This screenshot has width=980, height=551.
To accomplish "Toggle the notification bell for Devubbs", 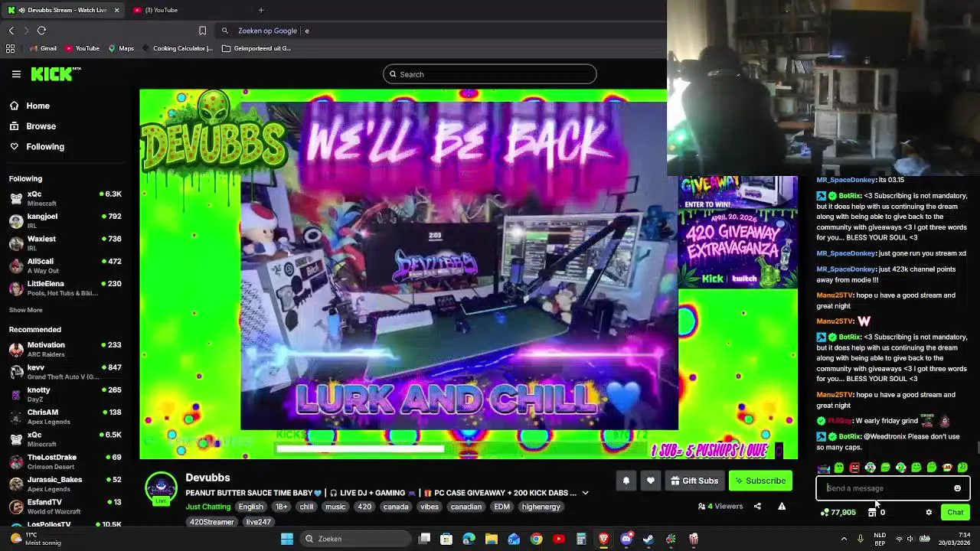I will tap(626, 481).
